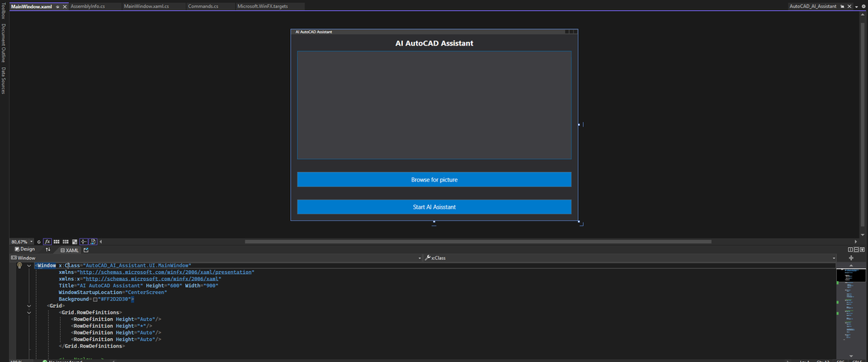Image resolution: width=868 pixels, height=362 pixels.
Task: Toggle the show snap grid icon
Action: click(57, 241)
